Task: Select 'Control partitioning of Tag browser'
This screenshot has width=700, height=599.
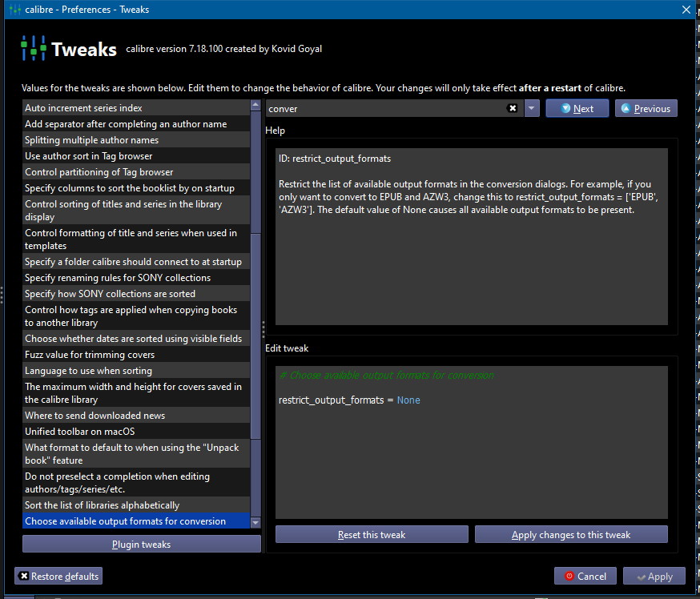Action: (x=136, y=172)
